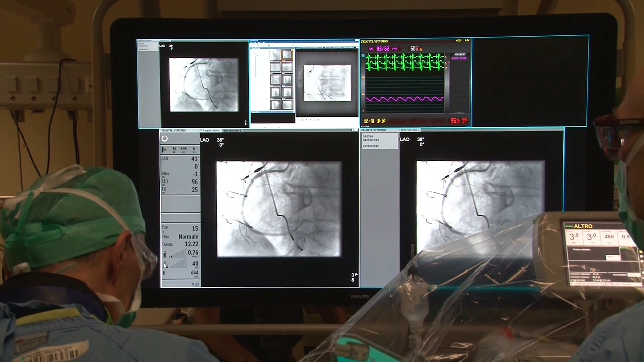Click the Fluo mode value Normale
This screenshot has width=644, height=362.
[188, 237]
